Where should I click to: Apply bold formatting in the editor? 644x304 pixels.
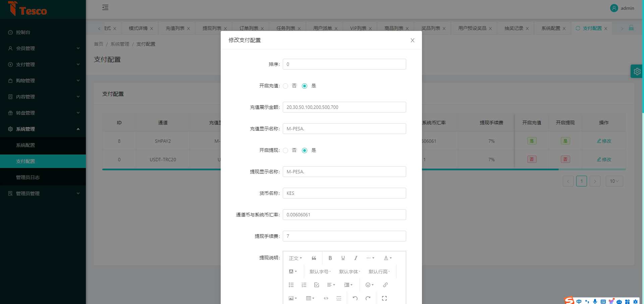(x=330, y=258)
